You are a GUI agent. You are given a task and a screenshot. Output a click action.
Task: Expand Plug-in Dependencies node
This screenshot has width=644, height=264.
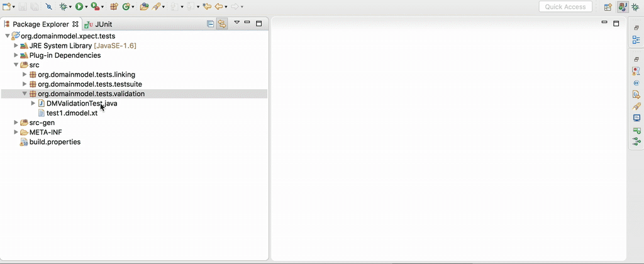click(16, 55)
